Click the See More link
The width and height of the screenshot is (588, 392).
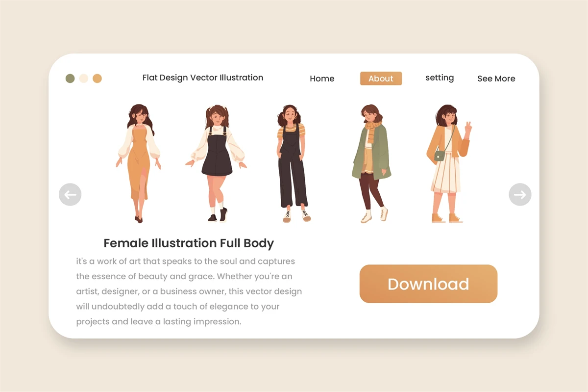click(496, 78)
